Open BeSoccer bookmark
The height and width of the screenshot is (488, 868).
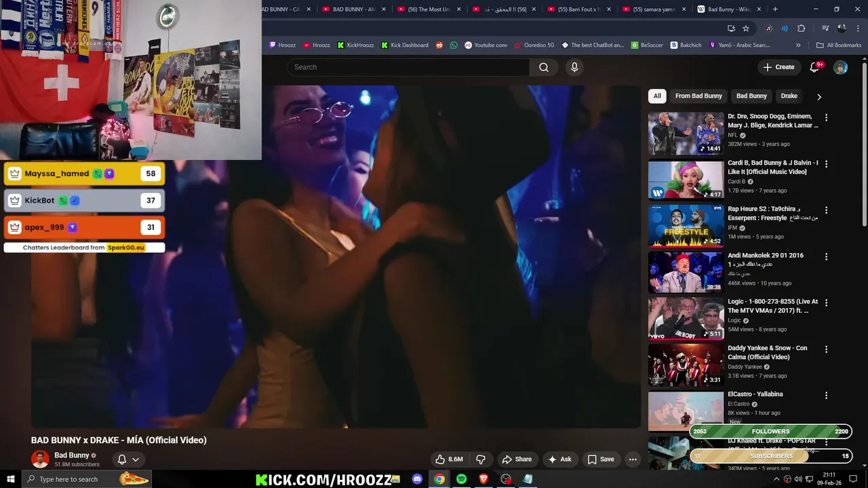[647, 45]
